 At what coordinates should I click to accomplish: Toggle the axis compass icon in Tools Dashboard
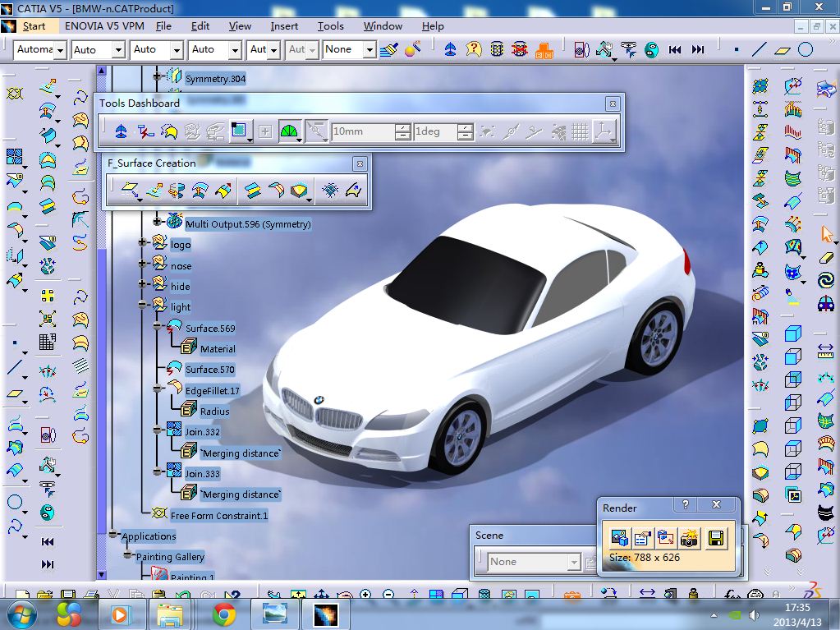604,131
